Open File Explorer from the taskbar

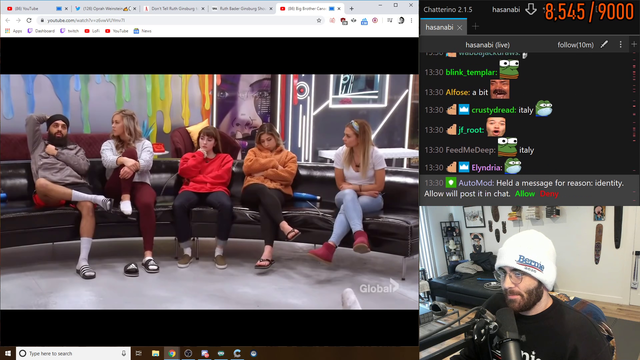click(156, 353)
